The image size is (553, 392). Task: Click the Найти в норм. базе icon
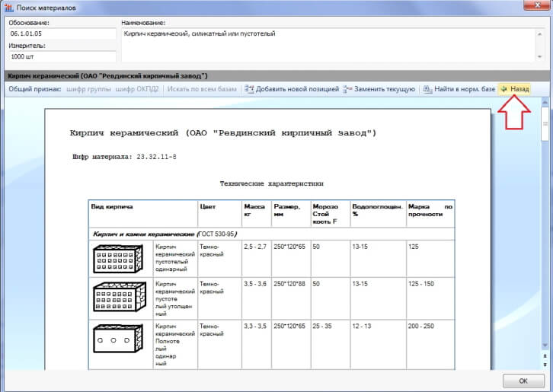pyautogui.click(x=427, y=89)
